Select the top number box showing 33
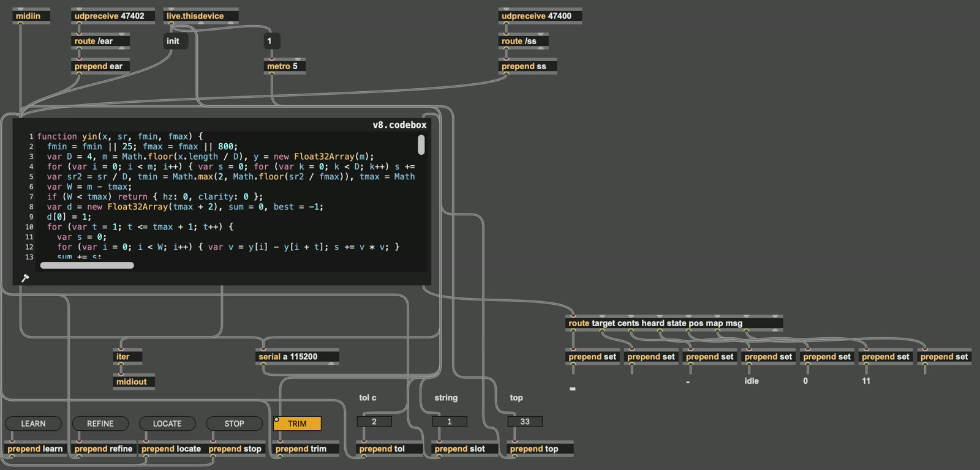 point(525,422)
